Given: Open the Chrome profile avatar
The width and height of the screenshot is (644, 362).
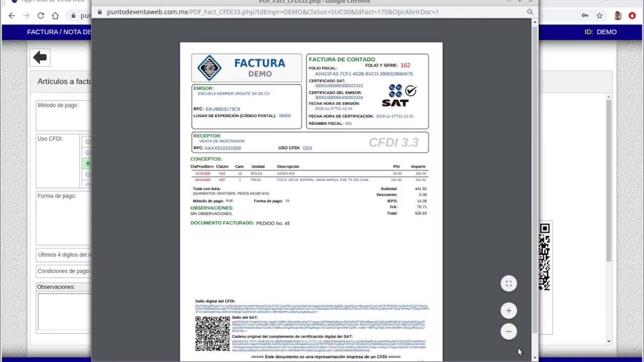Looking at the screenshot, I should (x=617, y=16).
